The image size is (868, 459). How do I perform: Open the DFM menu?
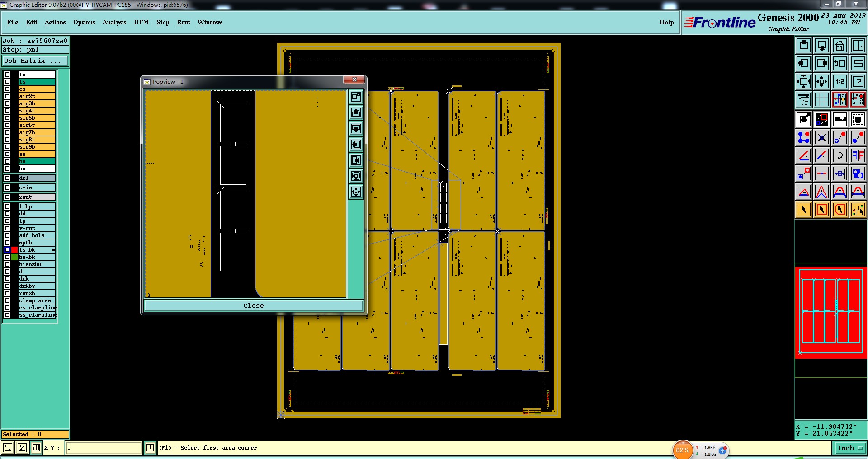[x=142, y=22]
